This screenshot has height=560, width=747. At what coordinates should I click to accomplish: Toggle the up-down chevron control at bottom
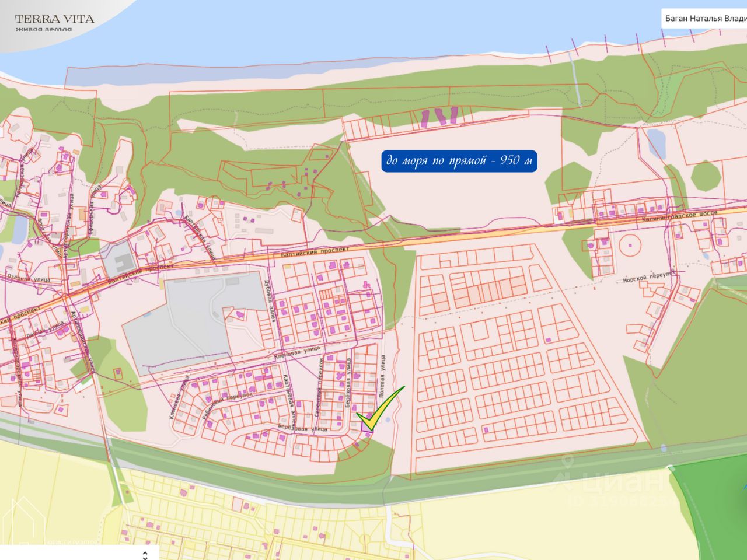(145, 555)
